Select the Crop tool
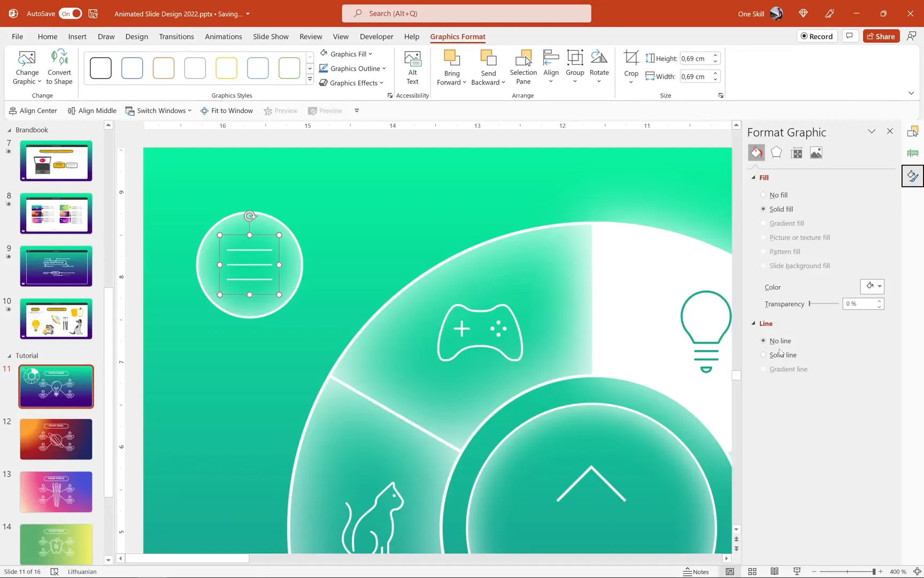The image size is (924, 578). tap(631, 67)
